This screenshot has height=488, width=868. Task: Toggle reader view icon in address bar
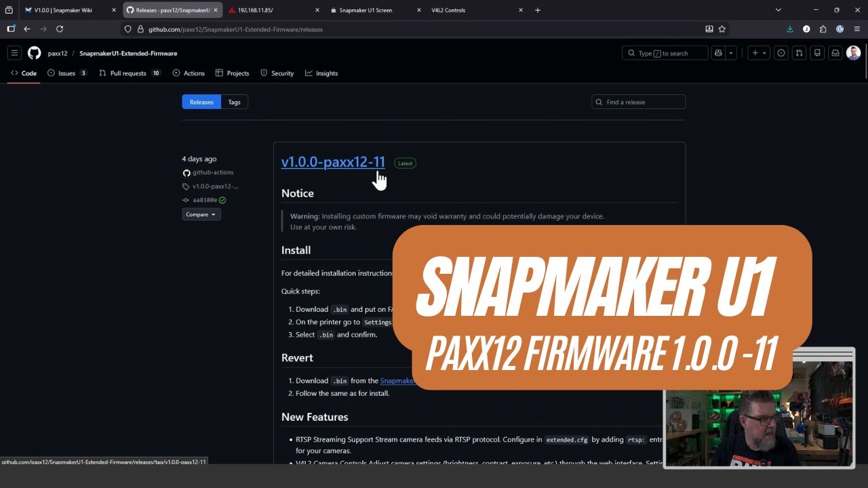(x=709, y=29)
